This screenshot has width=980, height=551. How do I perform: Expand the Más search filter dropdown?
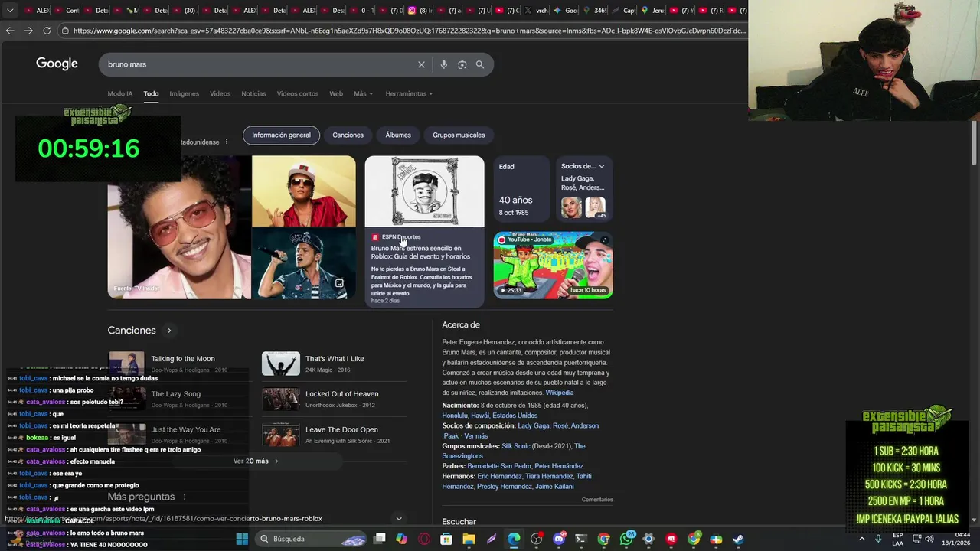(x=363, y=94)
